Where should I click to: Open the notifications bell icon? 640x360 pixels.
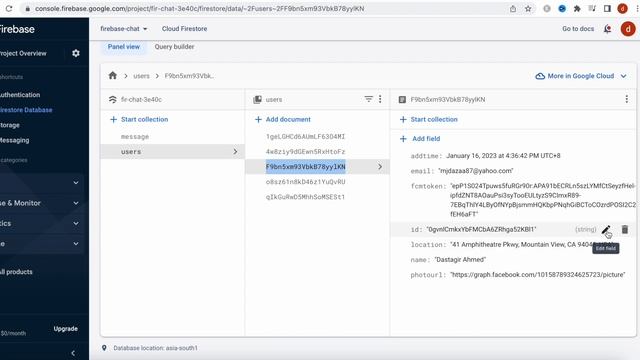point(607,29)
